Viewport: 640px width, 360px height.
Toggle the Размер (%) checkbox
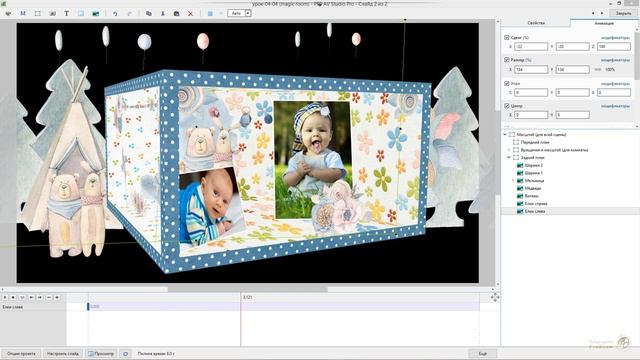pyautogui.click(x=507, y=60)
